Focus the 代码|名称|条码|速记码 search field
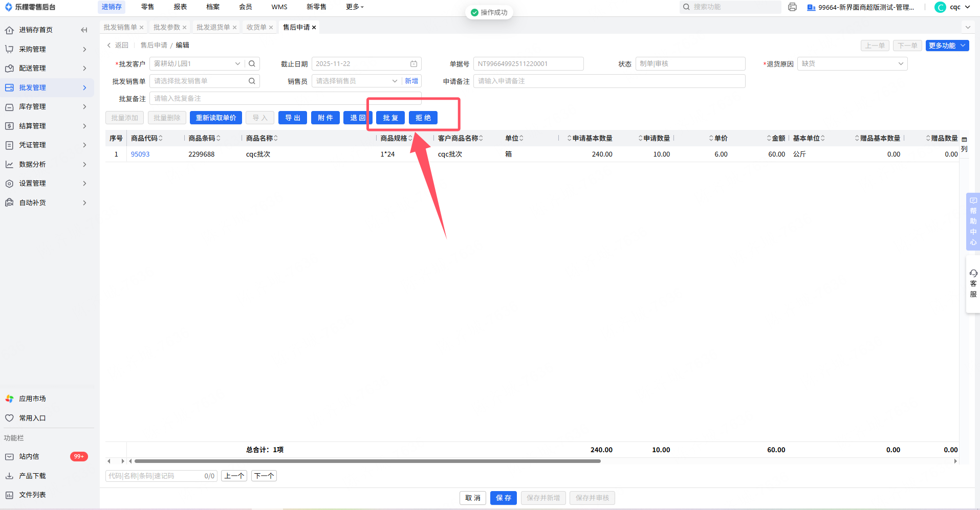The width and height of the screenshot is (980, 510). [161, 476]
